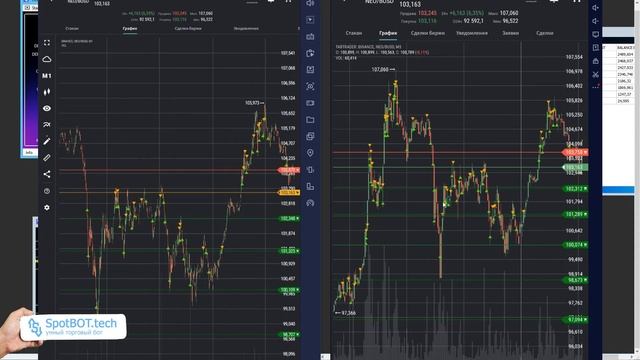Select the ruler measuring tool
Image resolution: width=640 pixels, height=360 pixels.
click(47, 158)
